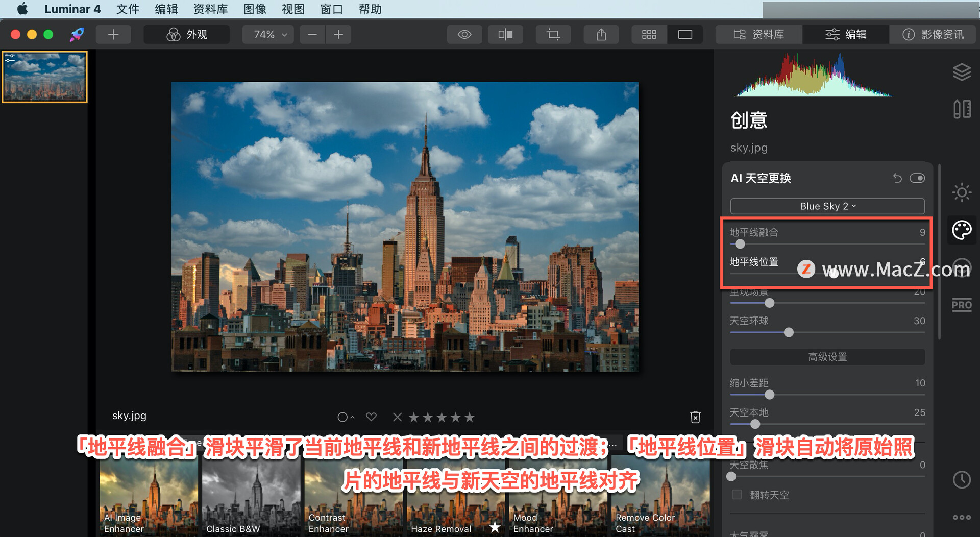Open the 窗口 menu
Image resolution: width=980 pixels, height=537 pixels.
click(332, 9)
